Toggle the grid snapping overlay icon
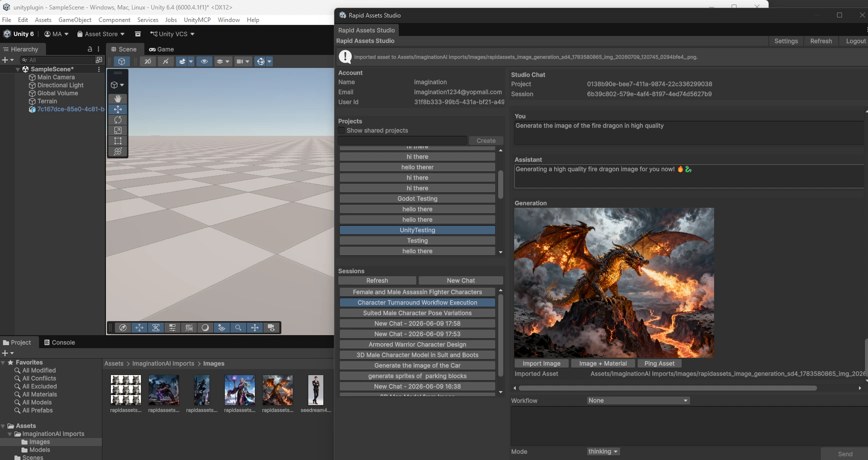Image resolution: width=868 pixels, height=460 pixels. tap(189, 328)
